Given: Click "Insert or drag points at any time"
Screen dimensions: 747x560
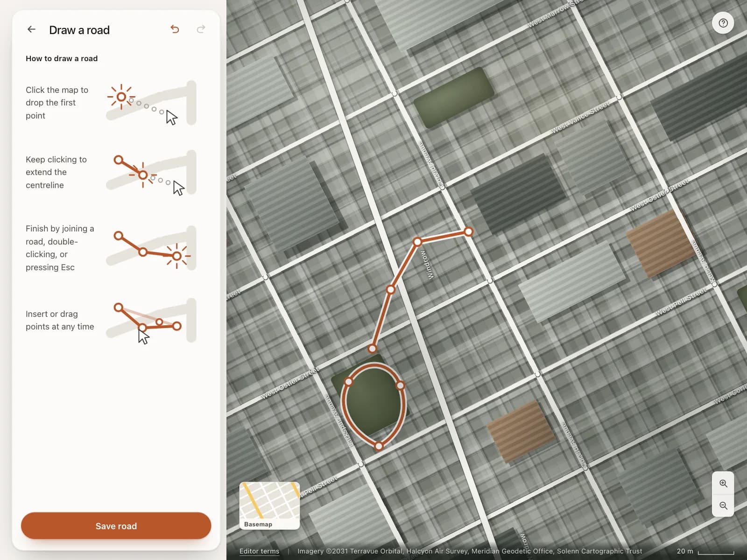Looking at the screenshot, I should tap(60, 320).
